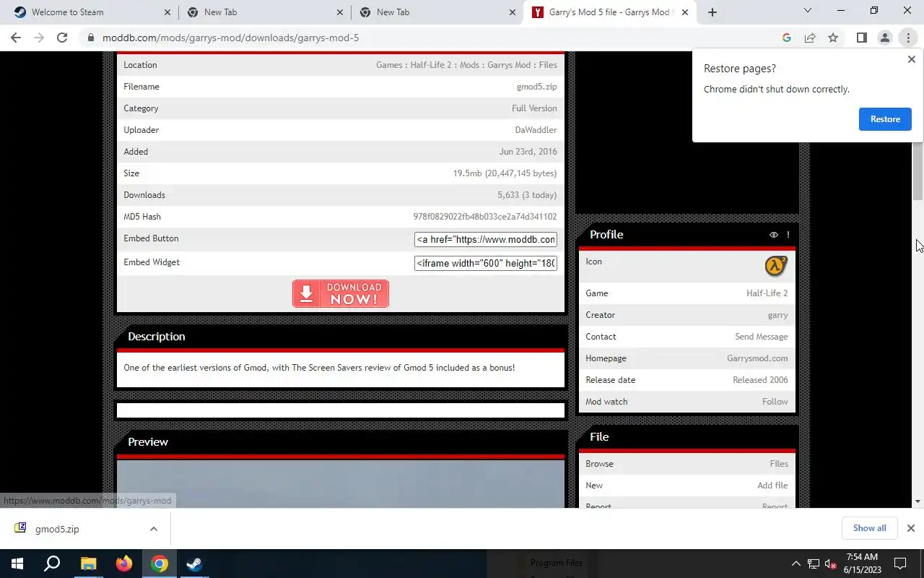Click the Half-Life 2 lambda icon
This screenshot has width=924, height=578.
click(776, 266)
